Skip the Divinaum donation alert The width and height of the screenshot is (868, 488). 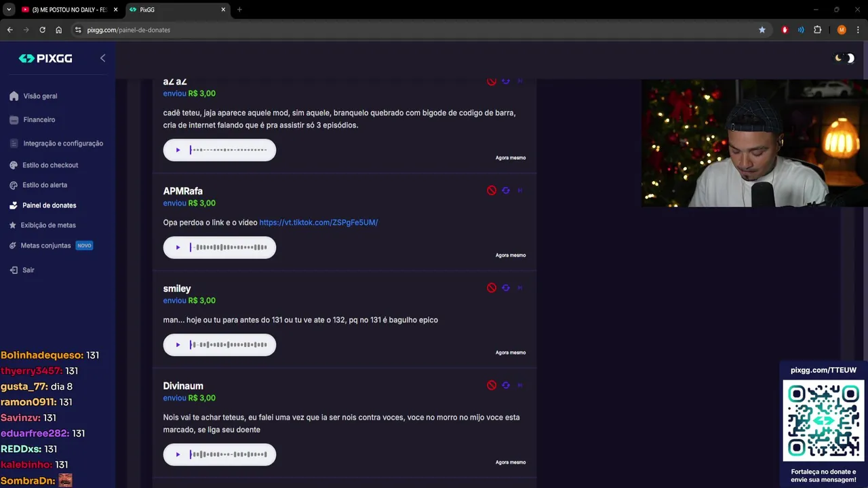(x=520, y=386)
